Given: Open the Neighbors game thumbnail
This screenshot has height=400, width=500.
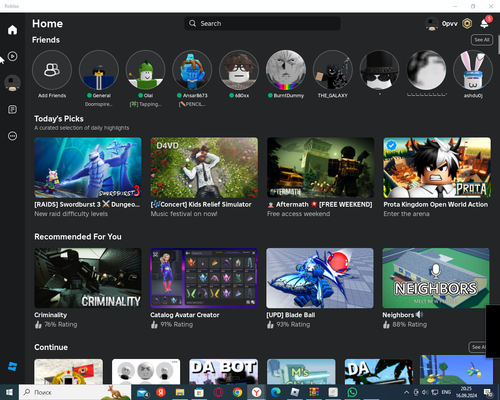Looking at the screenshot, I should pyautogui.click(x=436, y=278).
